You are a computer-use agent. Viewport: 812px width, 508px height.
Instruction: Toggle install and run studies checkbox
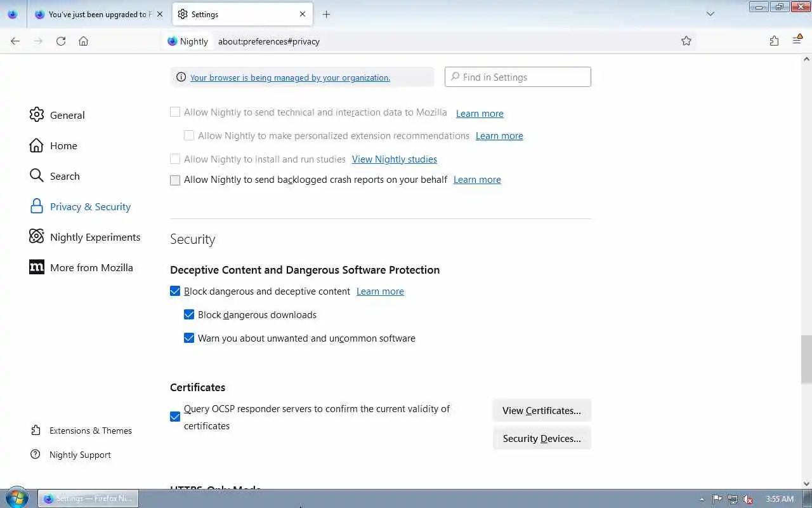point(175,159)
